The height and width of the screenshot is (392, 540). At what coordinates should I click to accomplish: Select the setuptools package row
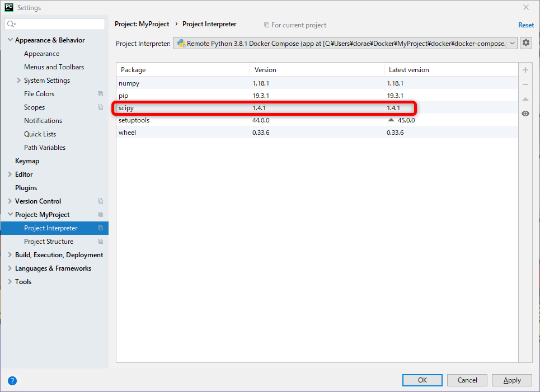(x=317, y=120)
